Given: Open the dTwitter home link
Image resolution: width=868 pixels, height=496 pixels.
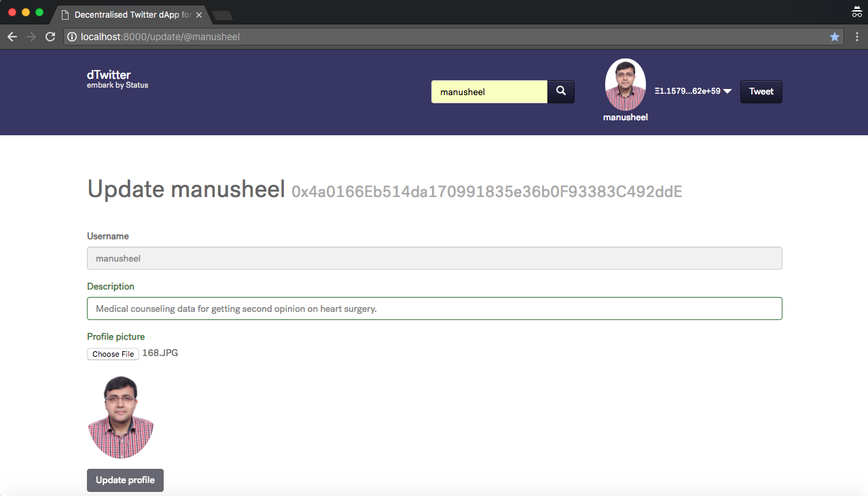Looking at the screenshot, I should tap(109, 75).
